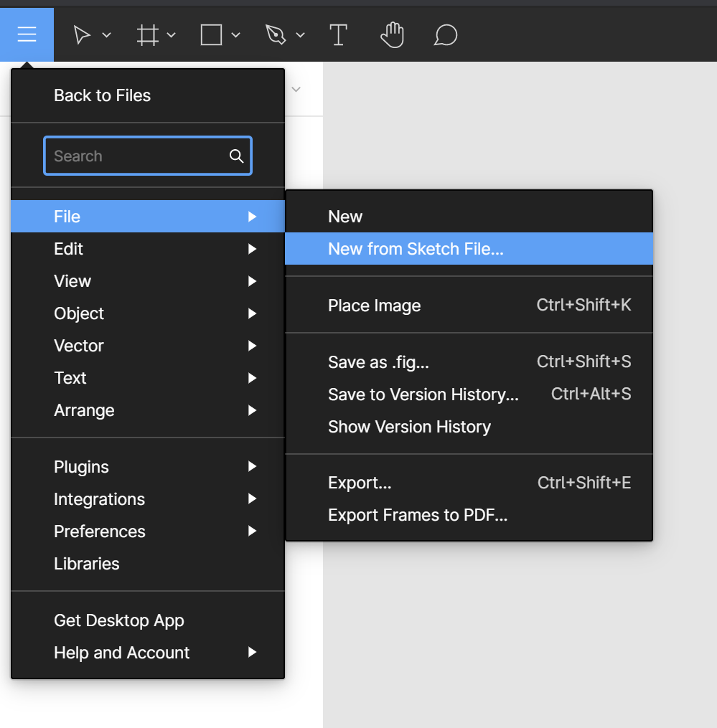Open the View submenu
The image size is (717, 728).
148,281
